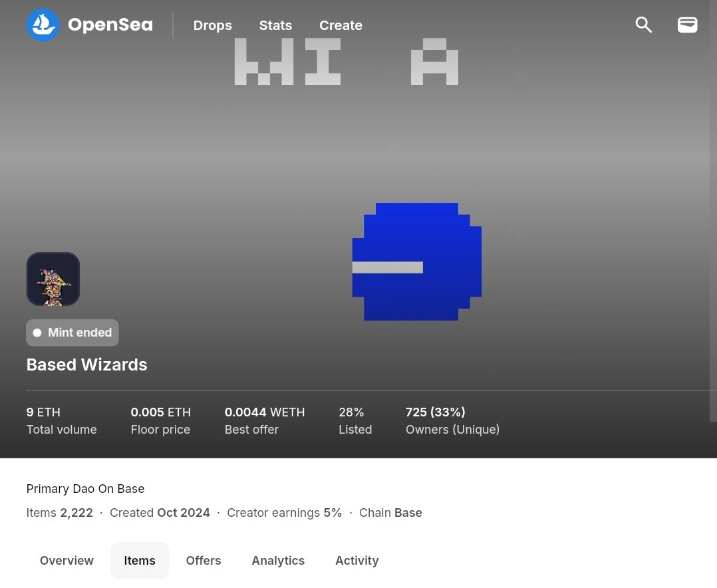Open the Stats menu
This screenshot has height=588, width=717.
[x=275, y=25]
